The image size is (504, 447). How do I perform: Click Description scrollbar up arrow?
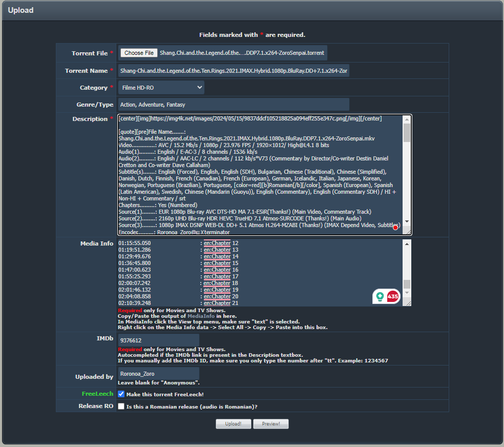407,119
